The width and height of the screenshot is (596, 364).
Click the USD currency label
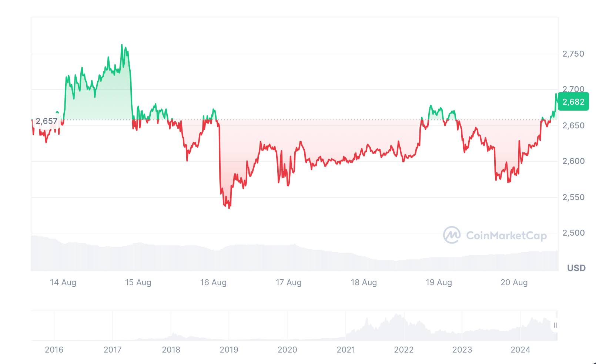576,268
